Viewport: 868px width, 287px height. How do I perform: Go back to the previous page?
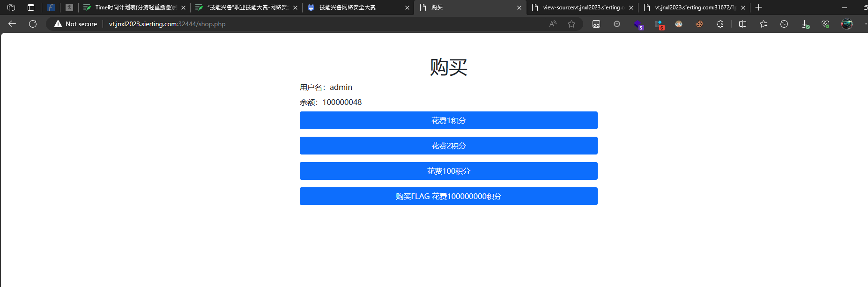pos(12,24)
